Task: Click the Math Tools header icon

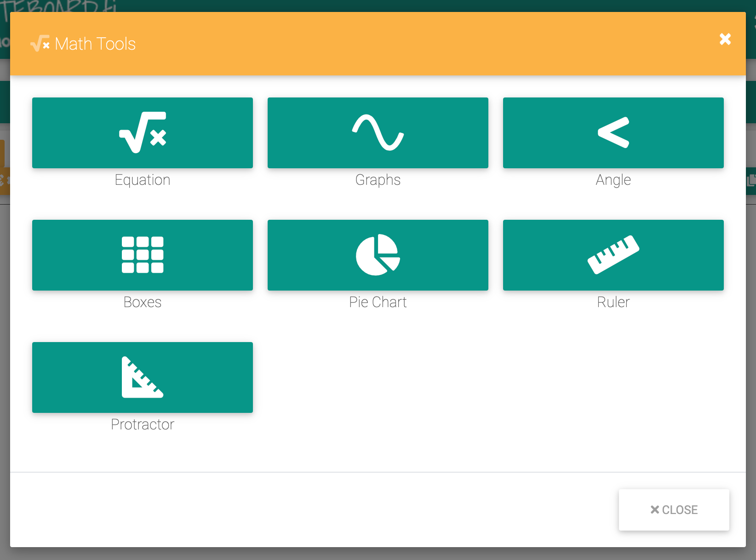Action: tap(40, 44)
